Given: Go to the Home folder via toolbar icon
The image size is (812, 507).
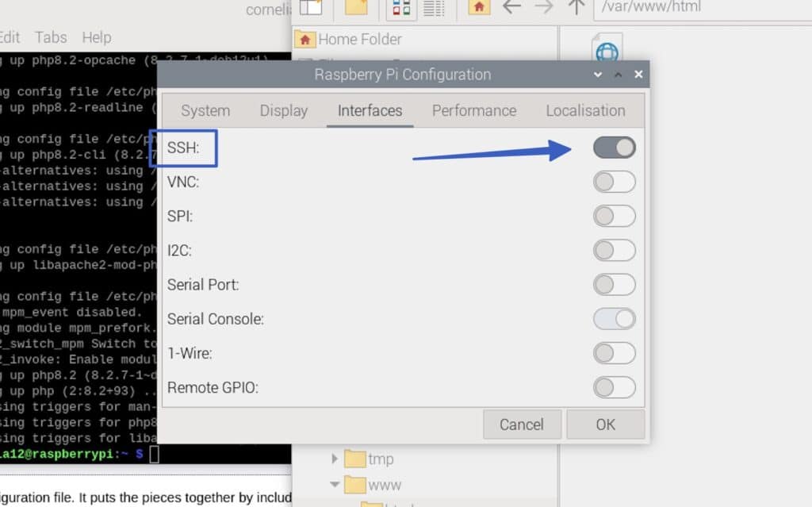Looking at the screenshot, I should point(479,10).
